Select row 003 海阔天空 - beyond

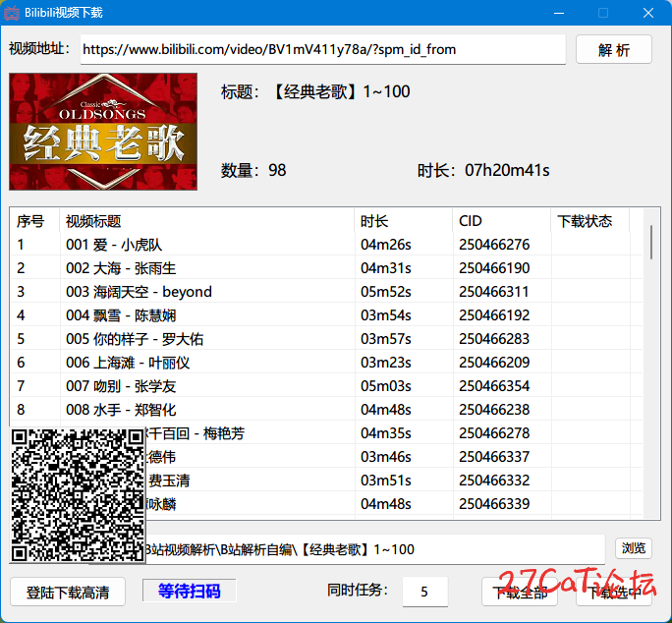pos(326,292)
